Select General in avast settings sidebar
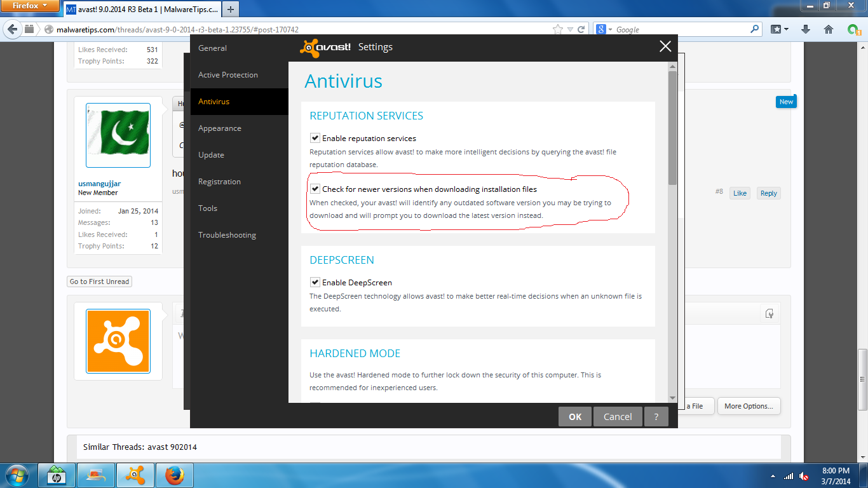 [240, 48]
